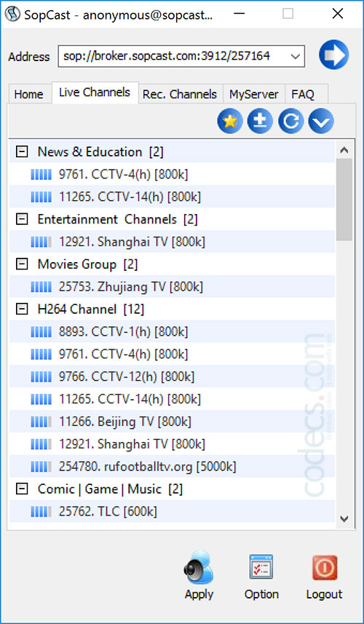
Task: Select 254780. rufootballtv.org [5000k] channel
Action: 148,467
